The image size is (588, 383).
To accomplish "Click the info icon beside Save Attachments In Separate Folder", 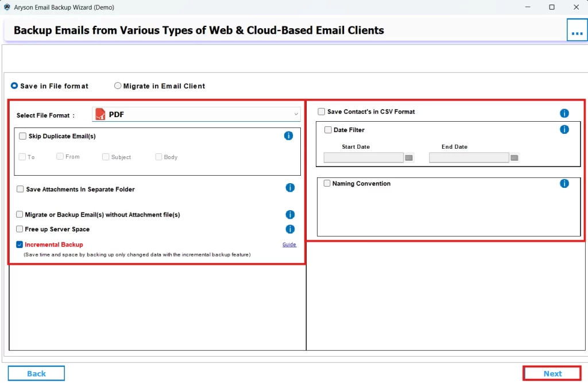I will (x=290, y=187).
